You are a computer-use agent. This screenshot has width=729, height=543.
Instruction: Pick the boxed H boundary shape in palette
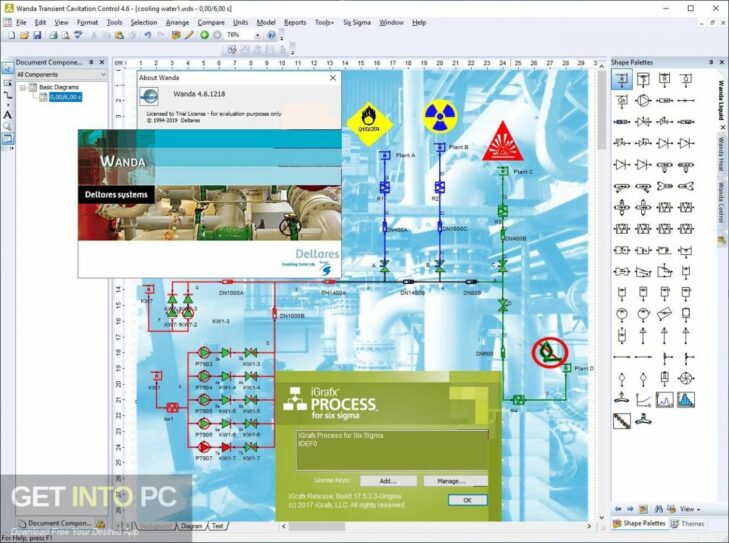tap(665, 79)
